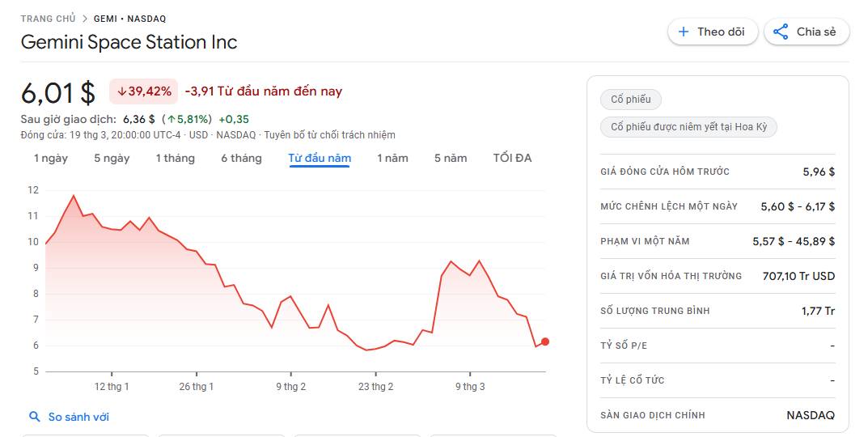Image resolution: width=868 pixels, height=437 pixels.
Task: Click the average volume 1,77 Tr
Action: click(x=818, y=311)
